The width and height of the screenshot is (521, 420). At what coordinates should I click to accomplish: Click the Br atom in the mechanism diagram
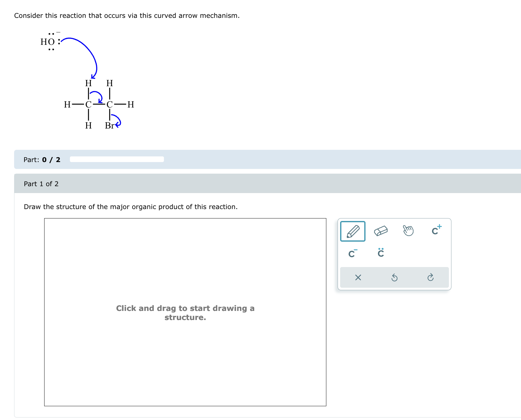point(110,126)
